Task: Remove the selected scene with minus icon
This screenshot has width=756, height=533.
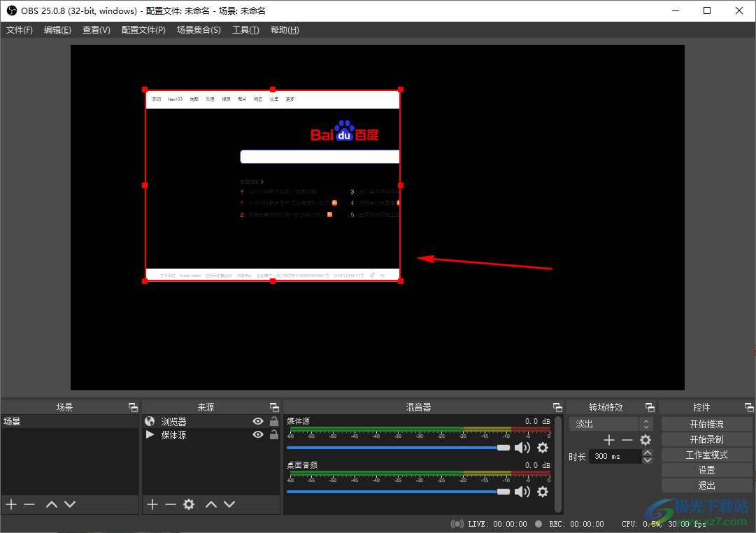Action: 29,504
